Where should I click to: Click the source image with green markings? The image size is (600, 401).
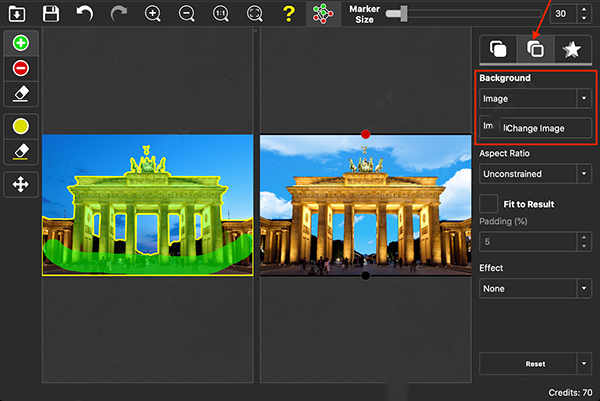click(147, 205)
